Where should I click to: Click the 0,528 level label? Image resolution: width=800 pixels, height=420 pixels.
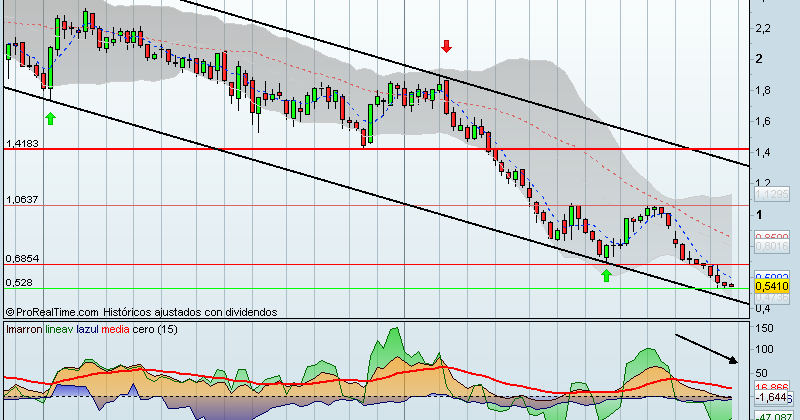point(19,282)
